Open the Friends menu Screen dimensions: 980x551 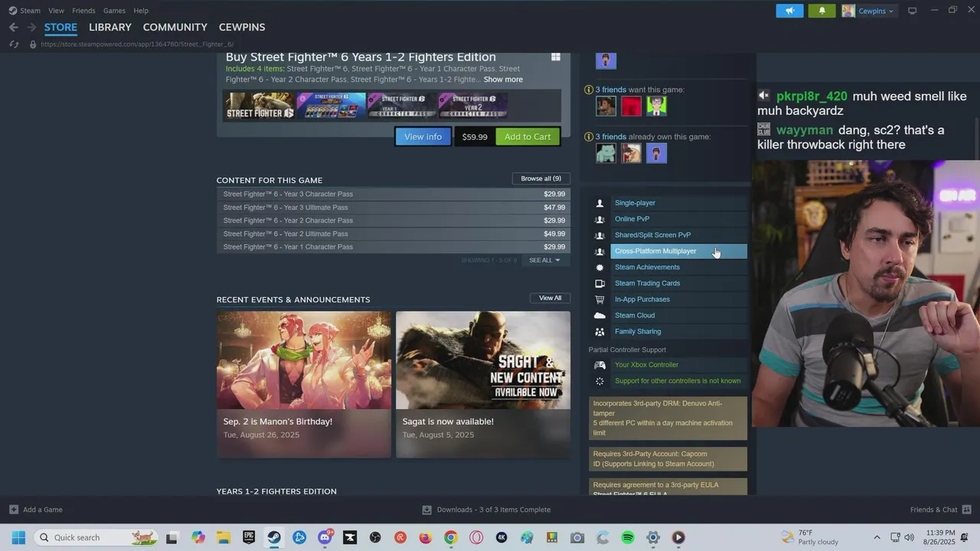(83, 11)
